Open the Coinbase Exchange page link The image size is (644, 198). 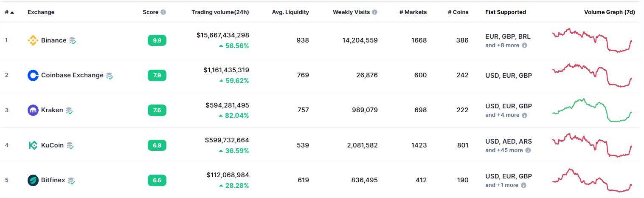72,75
